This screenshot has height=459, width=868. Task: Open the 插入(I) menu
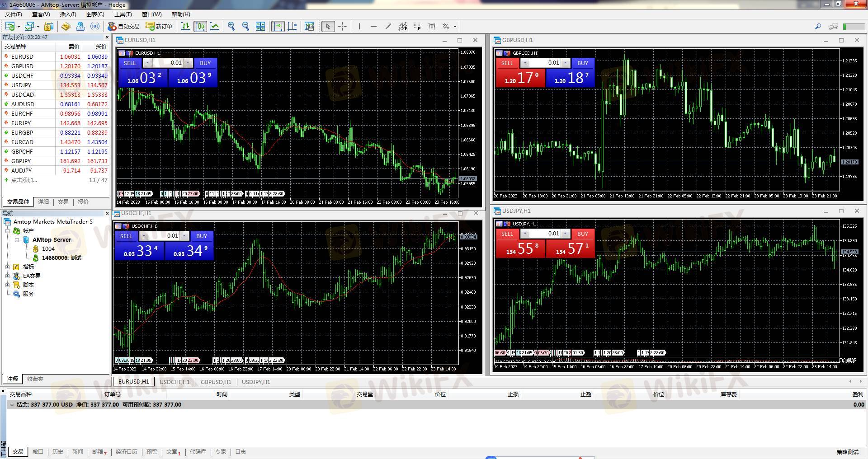coord(68,14)
